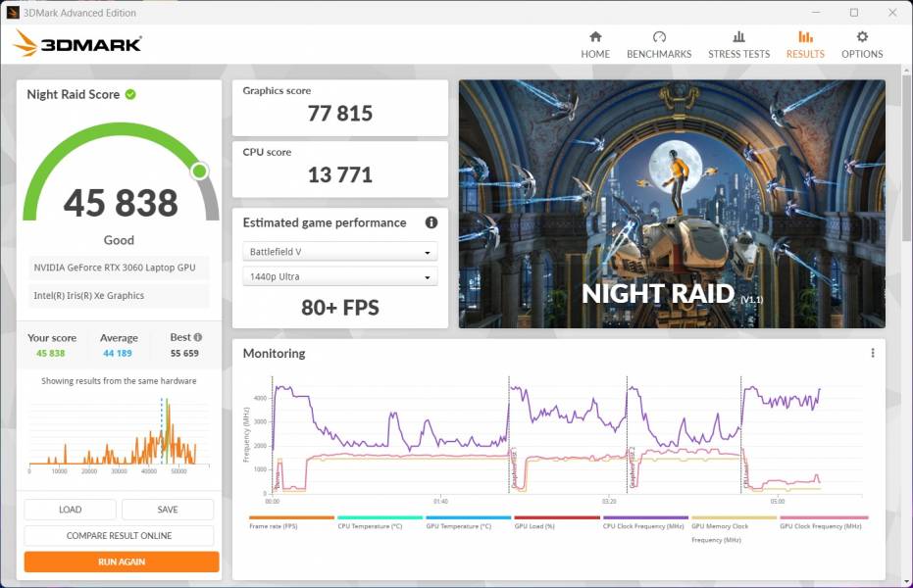Click the 80+ FPS estimate text
Image resolution: width=913 pixels, height=588 pixels.
click(x=340, y=308)
